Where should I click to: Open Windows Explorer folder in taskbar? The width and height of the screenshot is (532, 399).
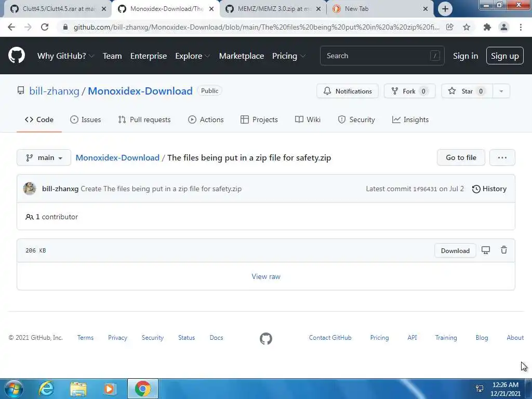tap(78, 389)
